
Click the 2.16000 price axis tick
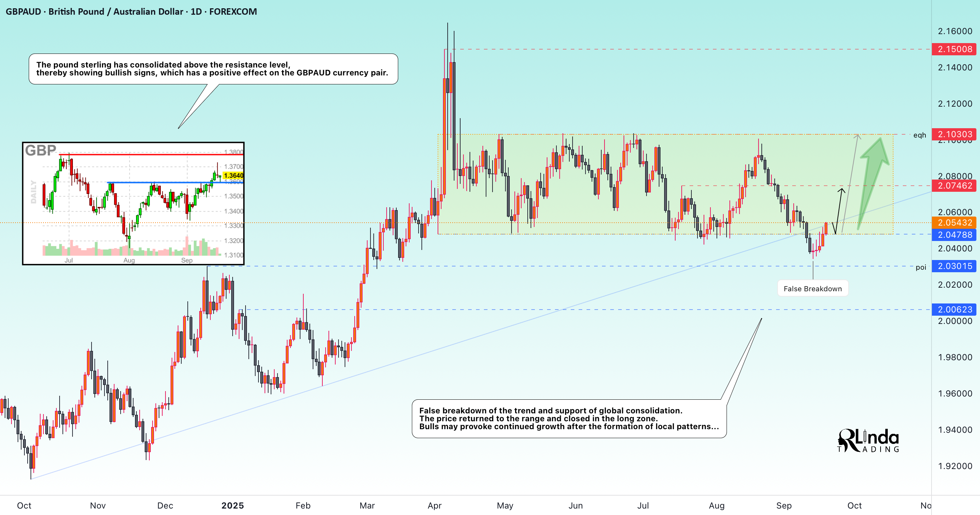[955, 31]
